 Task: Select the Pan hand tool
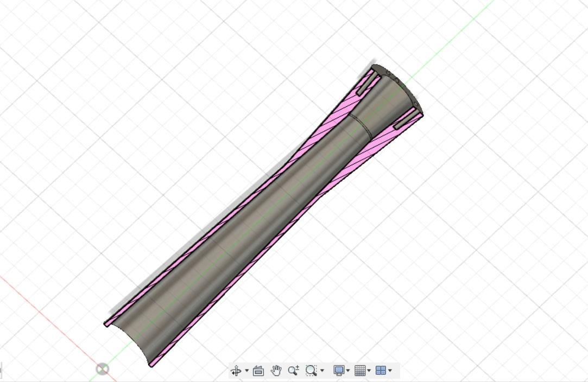[x=276, y=371]
